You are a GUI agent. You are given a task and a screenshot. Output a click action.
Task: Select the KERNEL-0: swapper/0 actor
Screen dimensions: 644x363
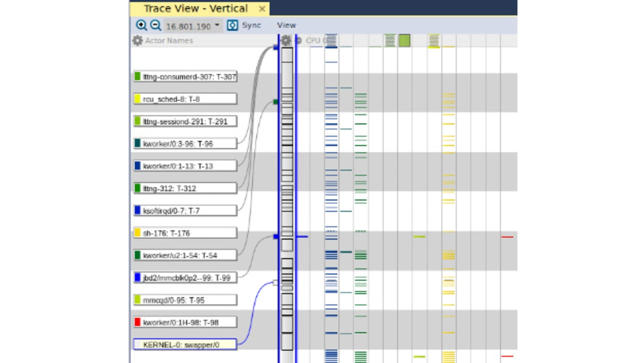click(185, 345)
